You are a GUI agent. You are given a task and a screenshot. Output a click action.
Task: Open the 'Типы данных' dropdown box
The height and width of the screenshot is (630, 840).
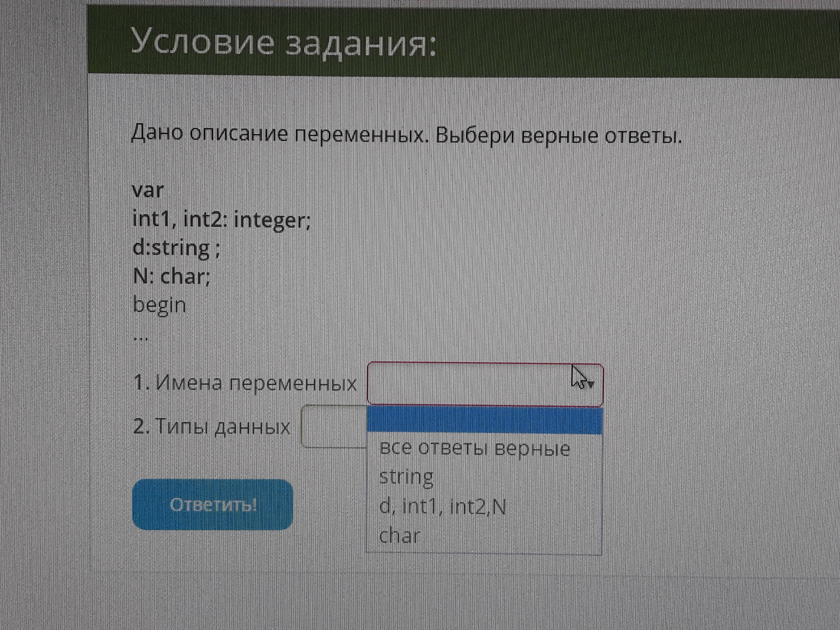334,427
